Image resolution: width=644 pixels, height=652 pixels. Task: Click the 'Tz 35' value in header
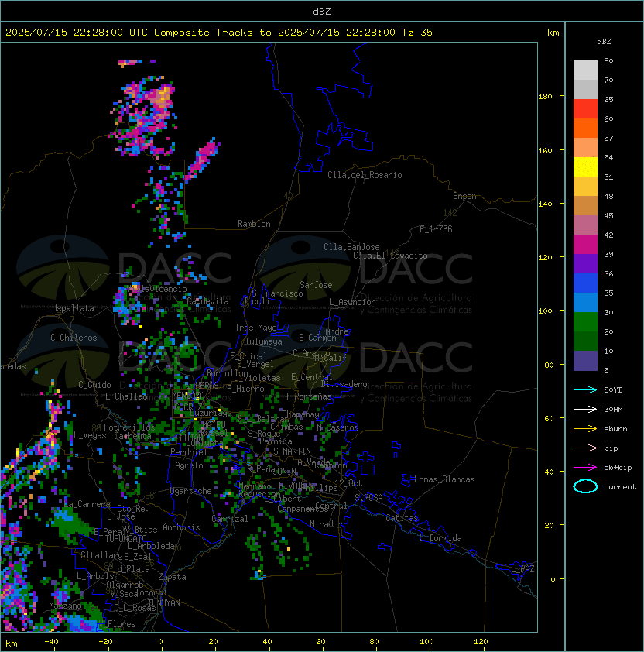pos(417,33)
